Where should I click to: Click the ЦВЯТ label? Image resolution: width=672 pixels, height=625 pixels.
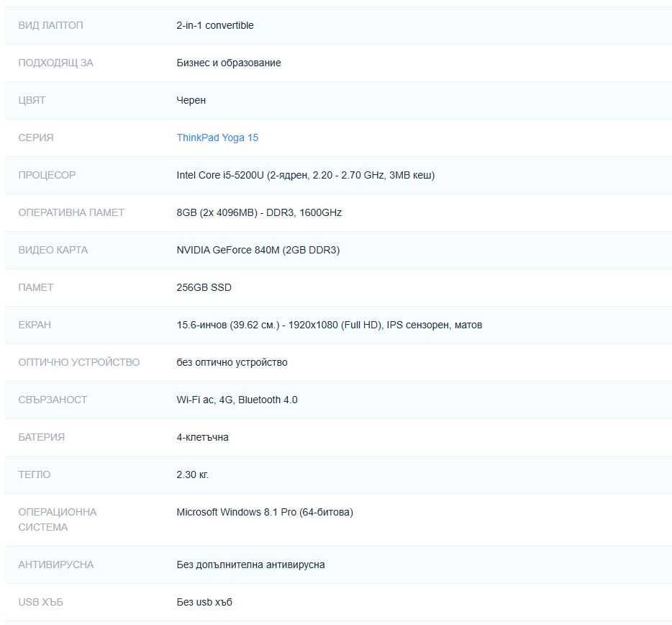pyautogui.click(x=32, y=100)
